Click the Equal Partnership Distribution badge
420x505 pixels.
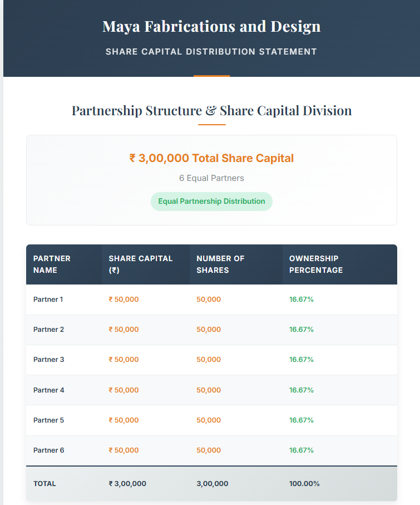[x=211, y=201]
